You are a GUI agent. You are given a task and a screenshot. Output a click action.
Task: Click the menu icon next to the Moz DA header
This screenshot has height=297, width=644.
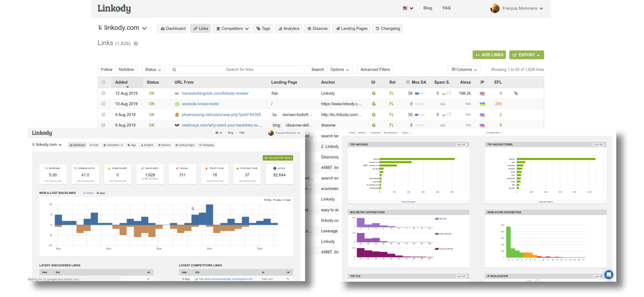(408, 82)
